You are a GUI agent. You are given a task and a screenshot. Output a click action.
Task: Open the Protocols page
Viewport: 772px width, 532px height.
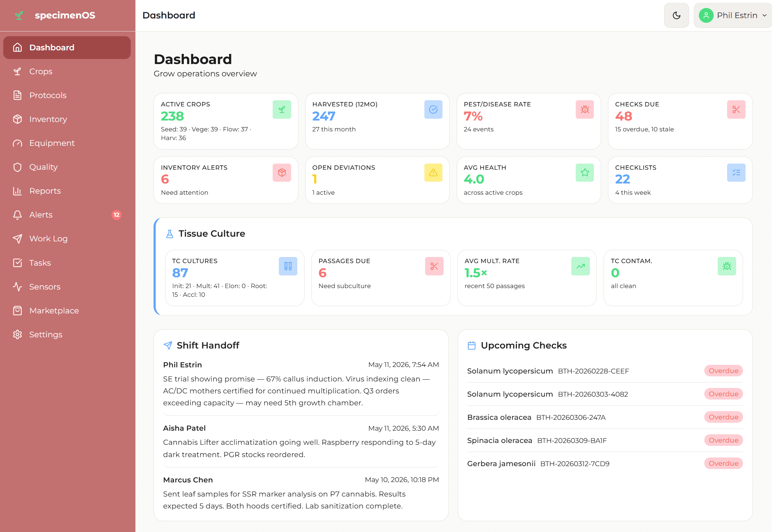[67, 95]
